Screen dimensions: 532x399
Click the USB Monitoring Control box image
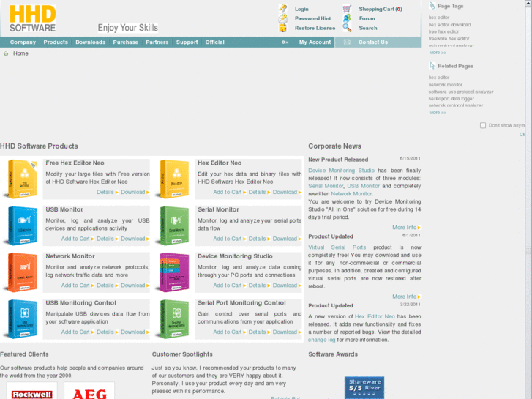click(21, 319)
